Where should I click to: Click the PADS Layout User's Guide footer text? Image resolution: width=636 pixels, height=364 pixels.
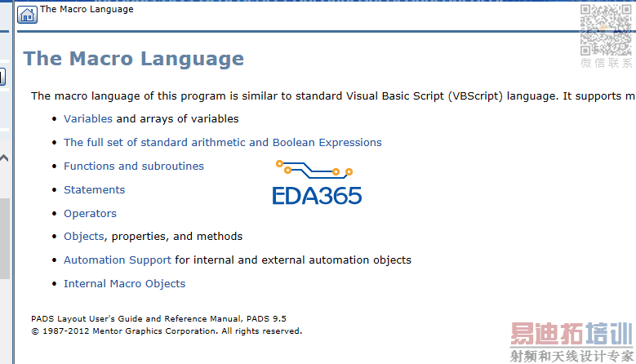[158, 319]
